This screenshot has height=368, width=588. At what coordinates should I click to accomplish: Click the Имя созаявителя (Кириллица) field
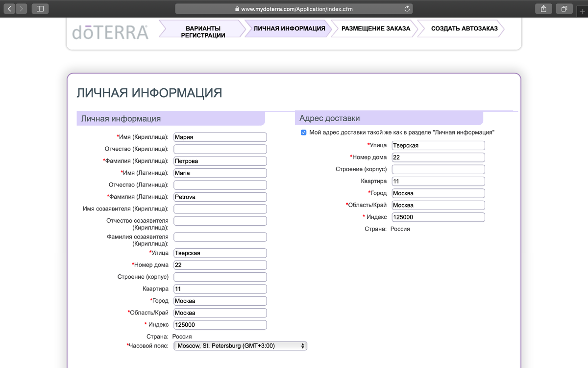click(220, 209)
